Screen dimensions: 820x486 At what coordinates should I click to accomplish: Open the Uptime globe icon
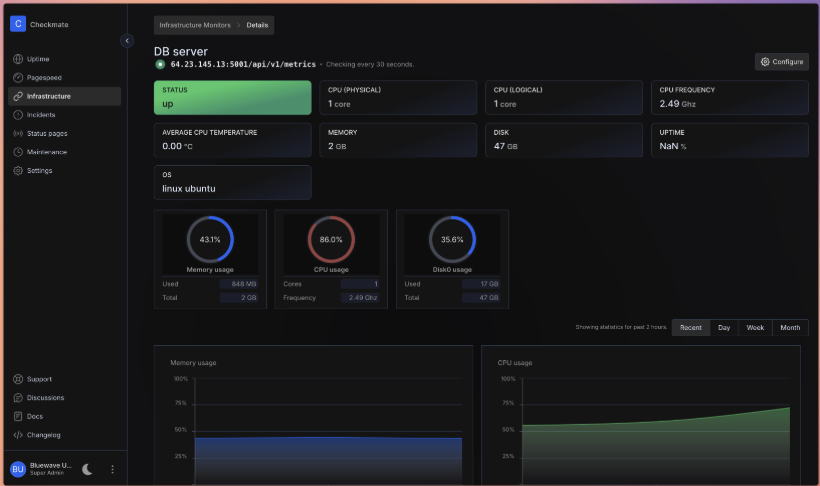[18, 59]
